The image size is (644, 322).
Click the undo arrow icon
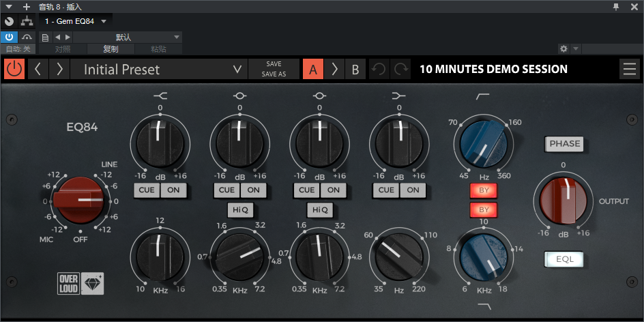[x=379, y=69]
